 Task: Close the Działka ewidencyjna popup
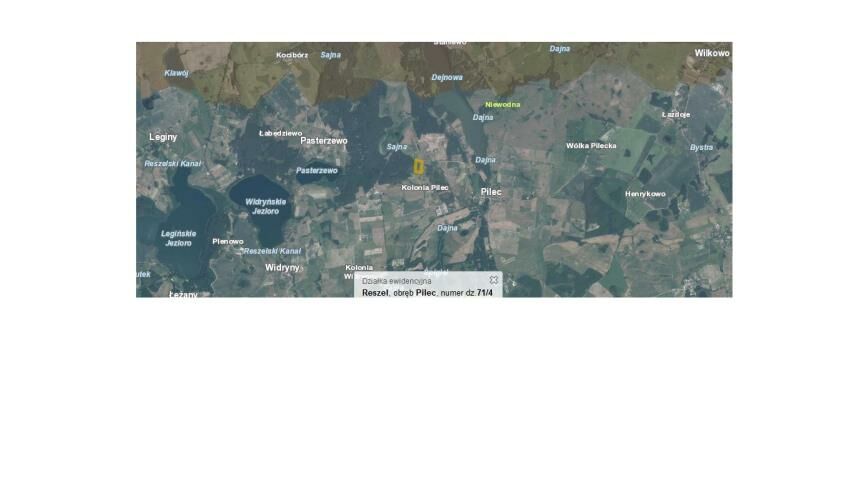tap(493, 280)
